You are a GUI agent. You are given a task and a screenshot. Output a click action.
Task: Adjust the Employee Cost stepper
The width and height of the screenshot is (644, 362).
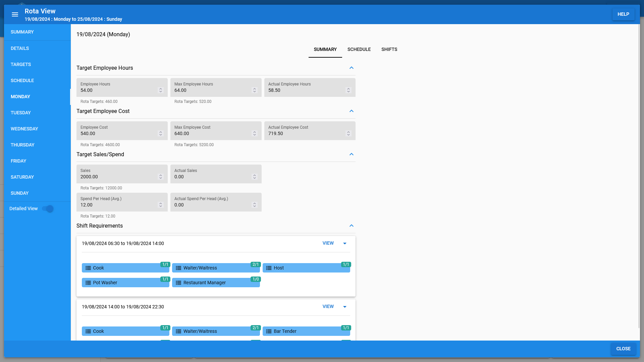[161, 133]
